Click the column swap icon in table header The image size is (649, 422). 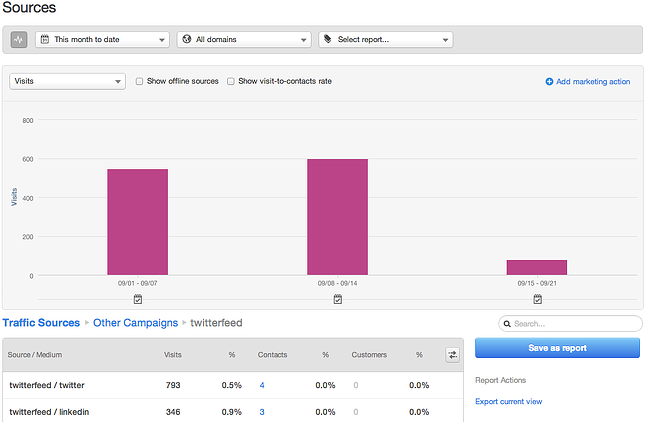pyautogui.click(x=452, y=354)
